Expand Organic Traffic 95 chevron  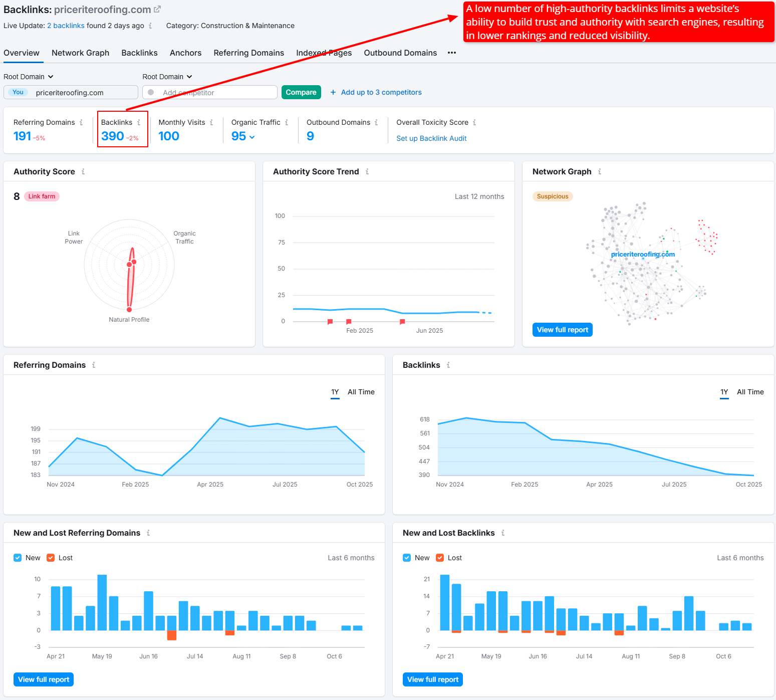point(252,137)
